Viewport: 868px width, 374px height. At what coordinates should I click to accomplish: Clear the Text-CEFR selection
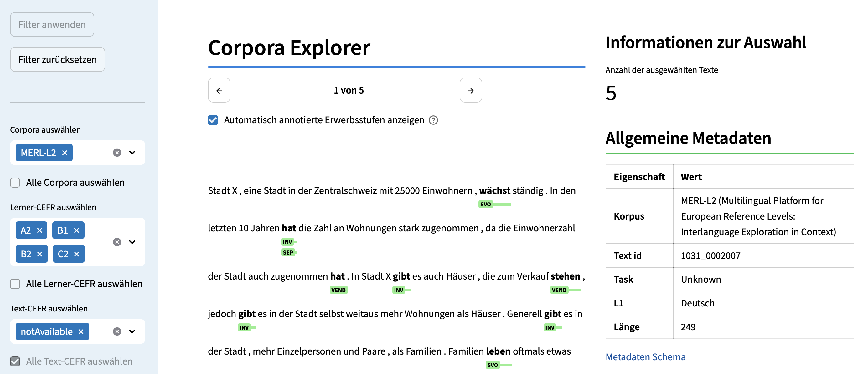pos(117,331)
